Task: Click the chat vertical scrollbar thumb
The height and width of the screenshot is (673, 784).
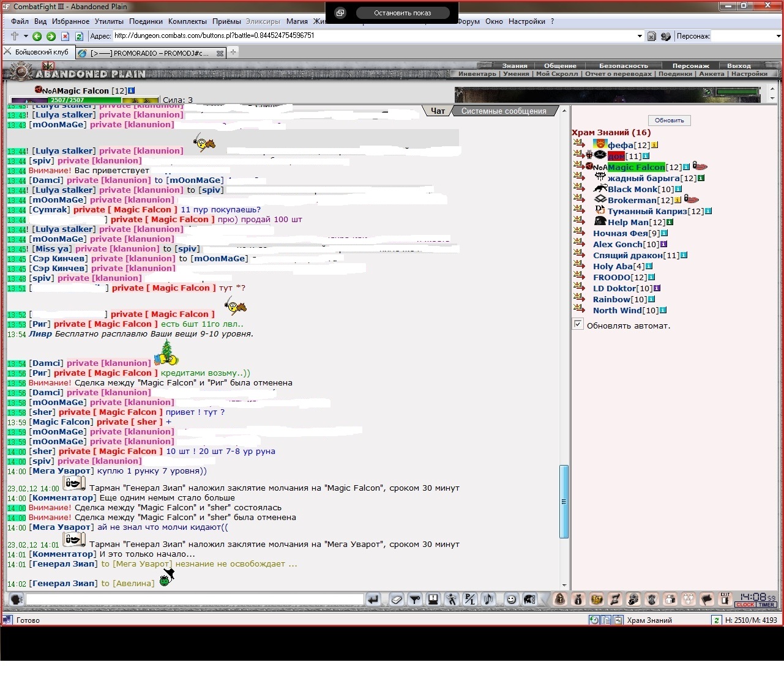Action: (x=564, y=502)
